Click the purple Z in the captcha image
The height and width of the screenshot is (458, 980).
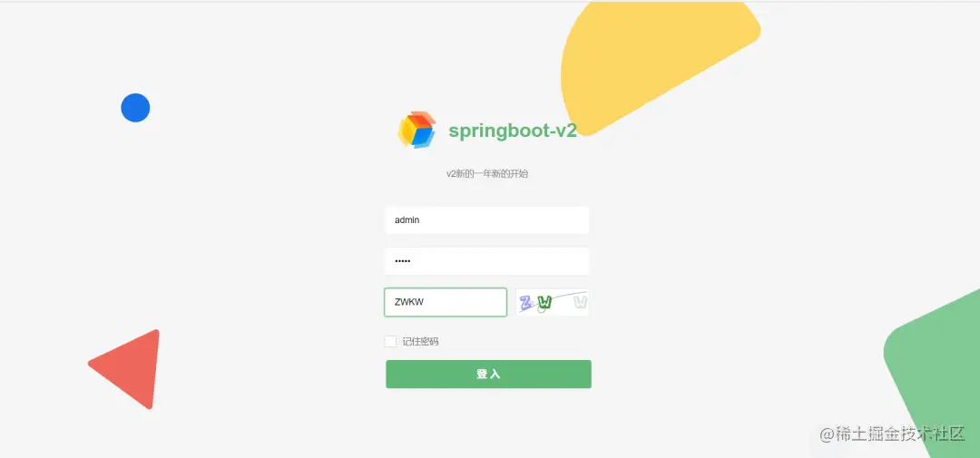tap(526, 303)
